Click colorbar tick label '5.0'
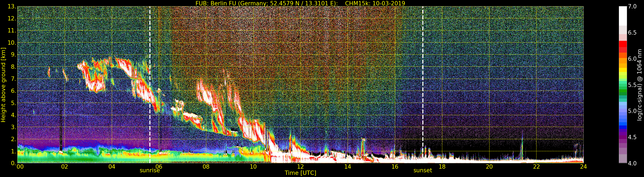The height and width of the screenshot is (177, 644). 632,111
